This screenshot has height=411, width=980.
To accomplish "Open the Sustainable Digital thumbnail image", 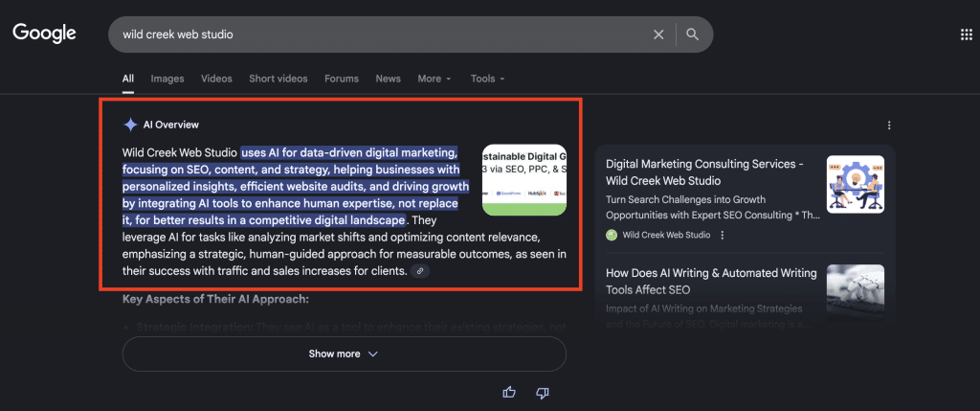I will 524,180.
